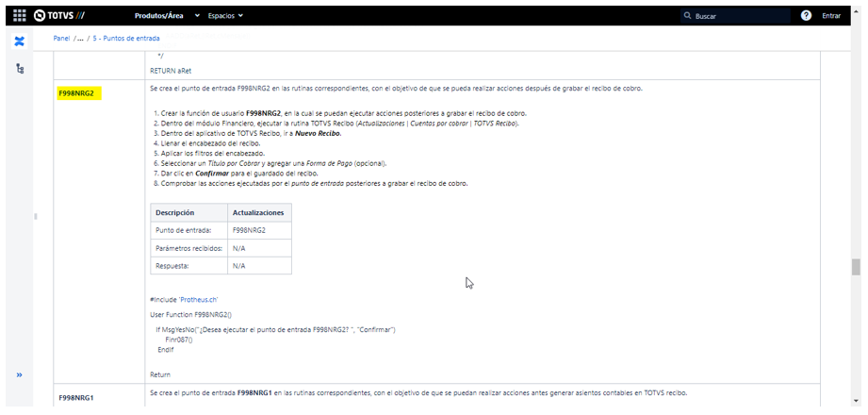Click the Entrar login link

pyautogui.click(x=831, y=16)
